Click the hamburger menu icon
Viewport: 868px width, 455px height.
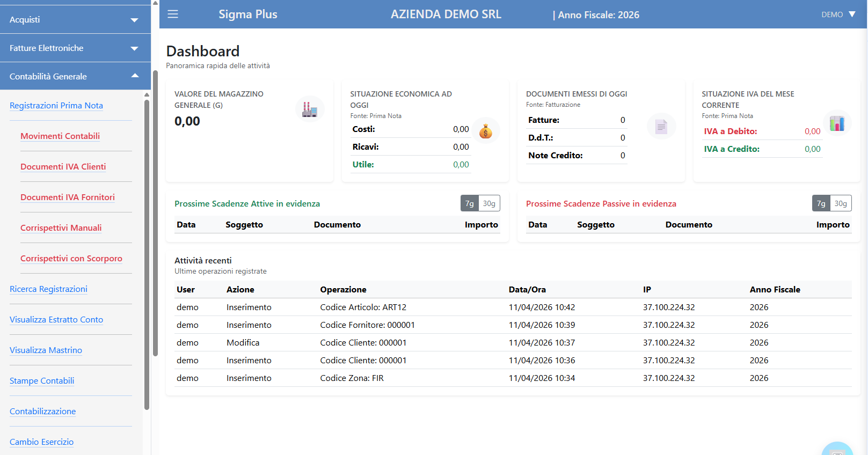point(173,14)
